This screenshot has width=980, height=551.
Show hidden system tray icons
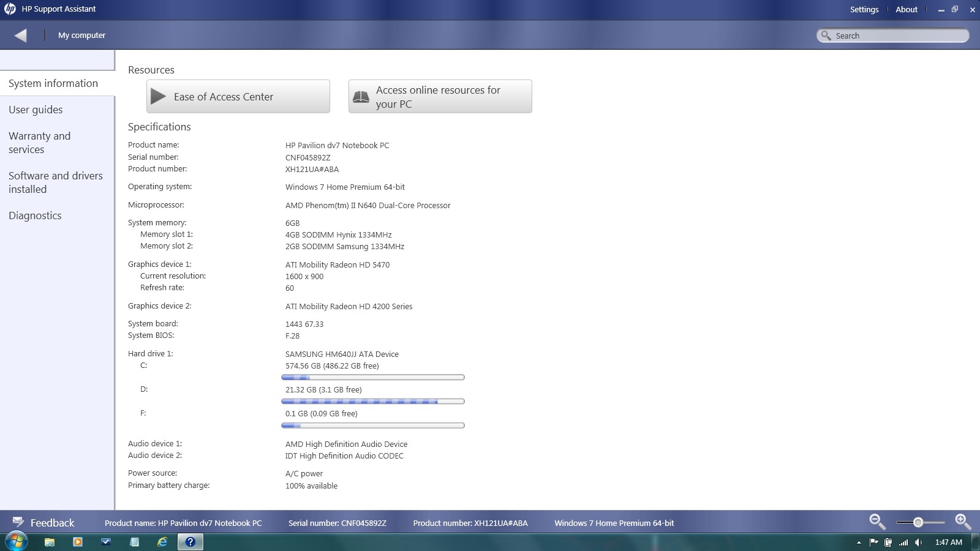coord(859,542)
